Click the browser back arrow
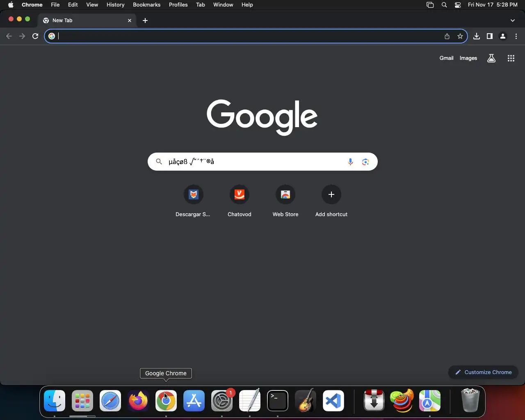525x420 pixels. (9, 36)
